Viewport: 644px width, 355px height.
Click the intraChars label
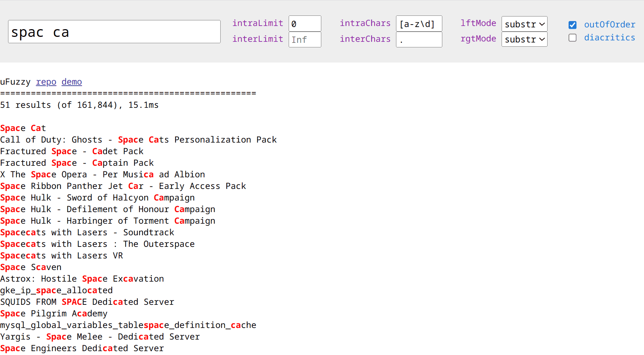365,23
